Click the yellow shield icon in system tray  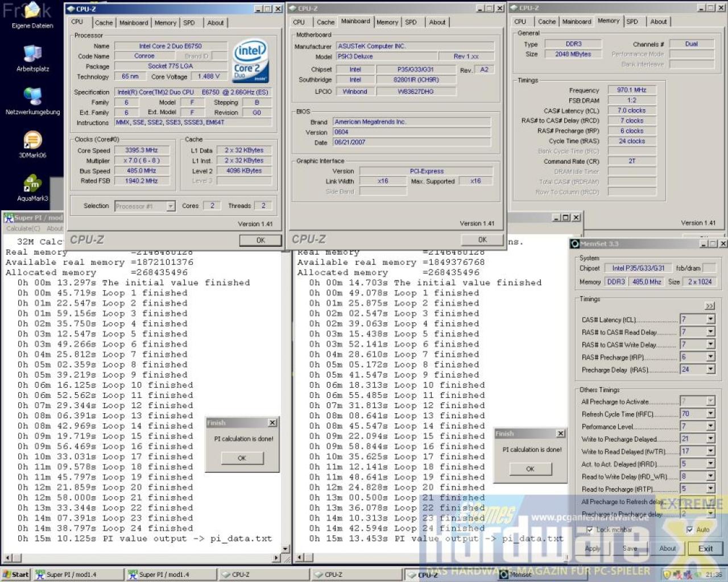[x=667, y=575]
